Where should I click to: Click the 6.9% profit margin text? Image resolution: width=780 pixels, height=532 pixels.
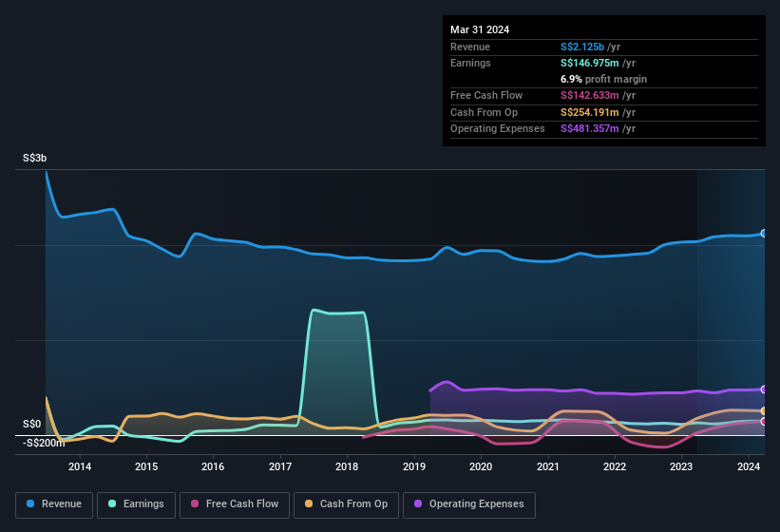(603, 79)
